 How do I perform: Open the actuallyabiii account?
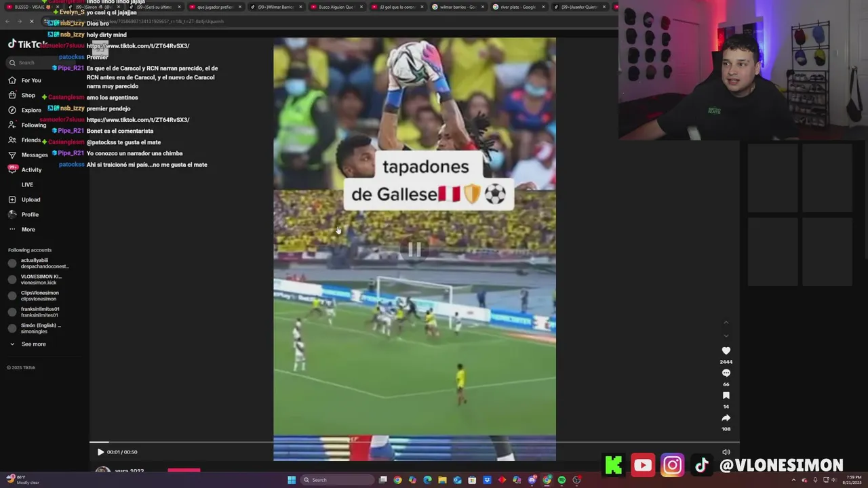(x=38, y=263)
